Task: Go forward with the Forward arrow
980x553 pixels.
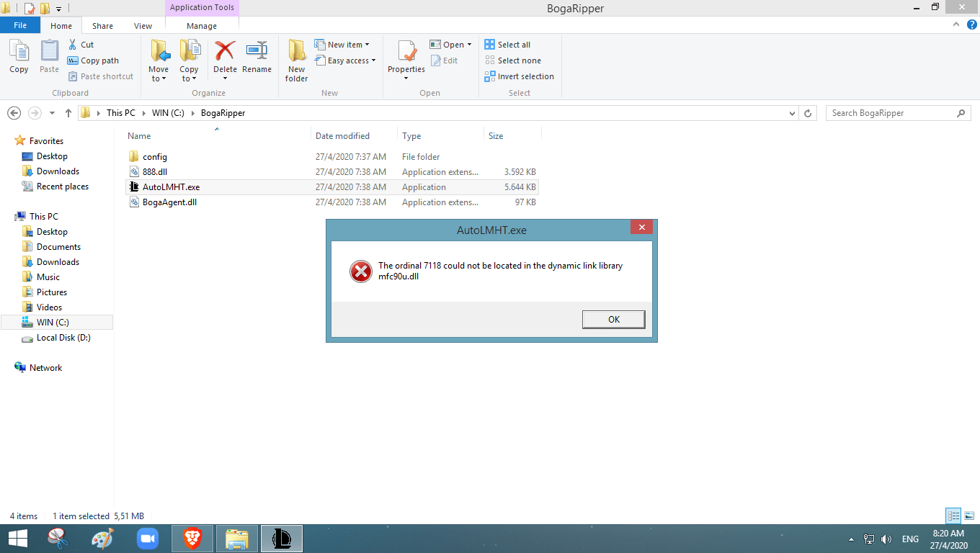Action: coord(34,113)
